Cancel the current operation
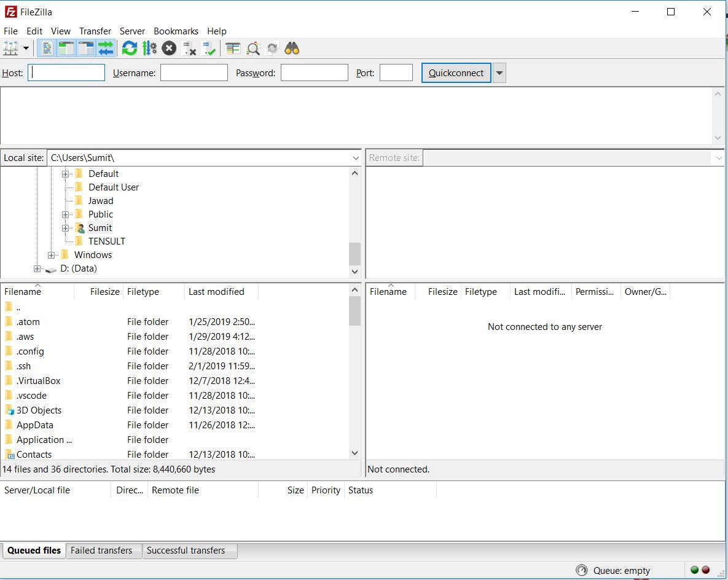The height and width of the screenshot is (580, 728). (x=170, y=48)
